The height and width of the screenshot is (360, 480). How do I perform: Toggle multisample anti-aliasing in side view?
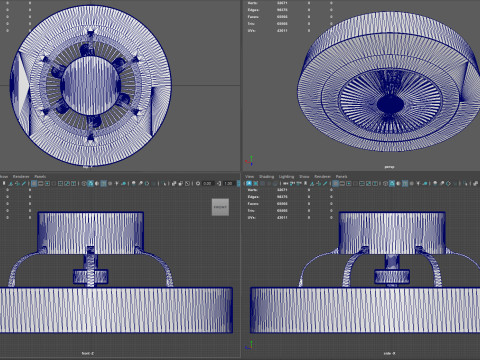coord(448,184)
